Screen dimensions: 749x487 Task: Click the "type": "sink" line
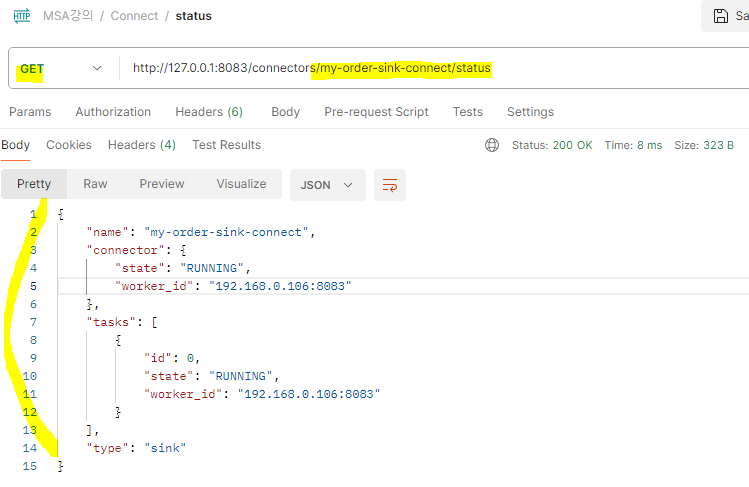click(x=136, y=448)
